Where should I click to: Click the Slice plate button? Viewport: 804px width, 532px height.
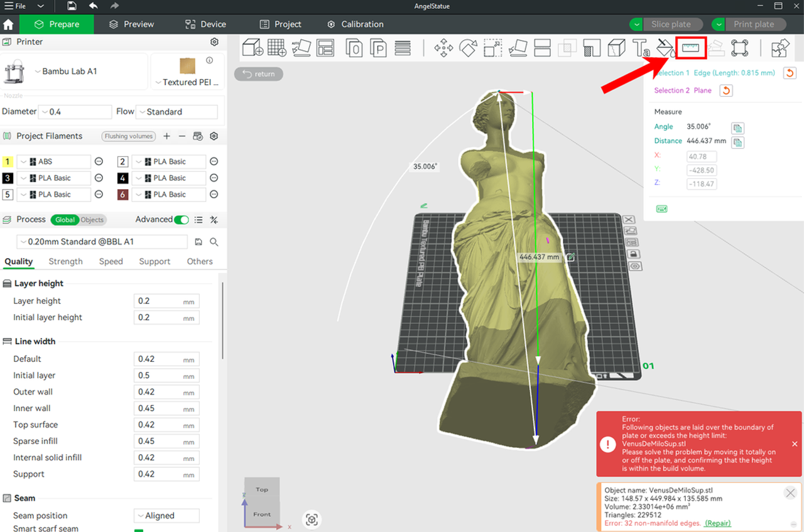point(671,24)
